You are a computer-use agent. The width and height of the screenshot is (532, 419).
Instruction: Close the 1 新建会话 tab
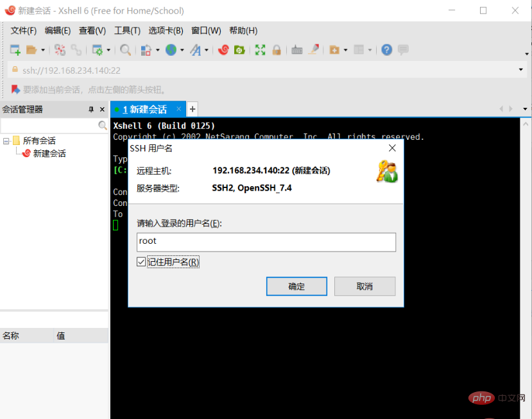click(x=179, y=109)
